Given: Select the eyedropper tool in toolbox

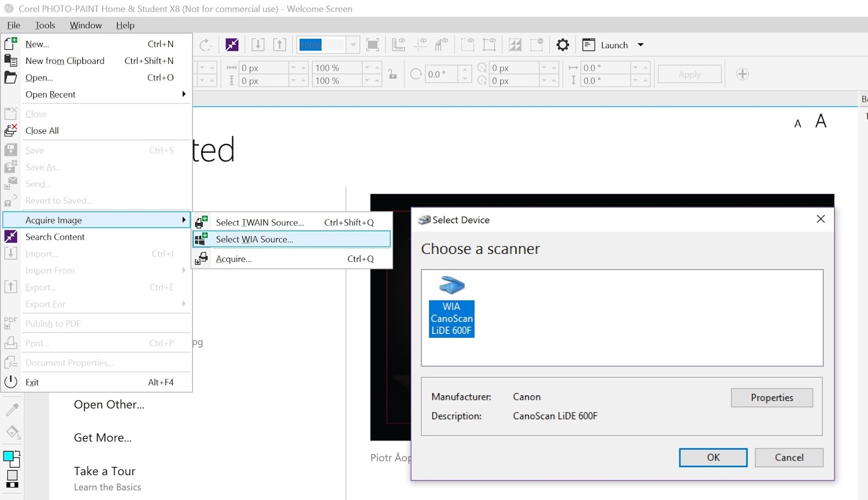Looking at the screenshot, I should click(x=12, y=409).
